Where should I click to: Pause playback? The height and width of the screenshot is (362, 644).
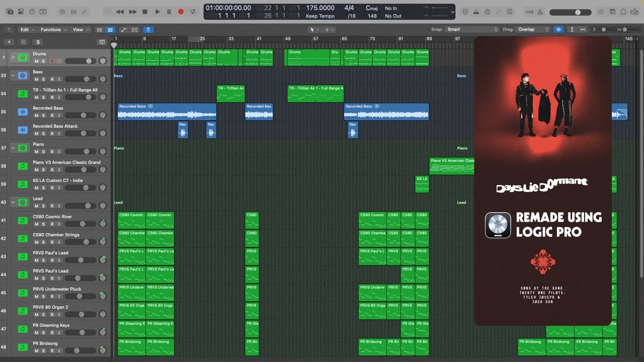coord(169,12)
